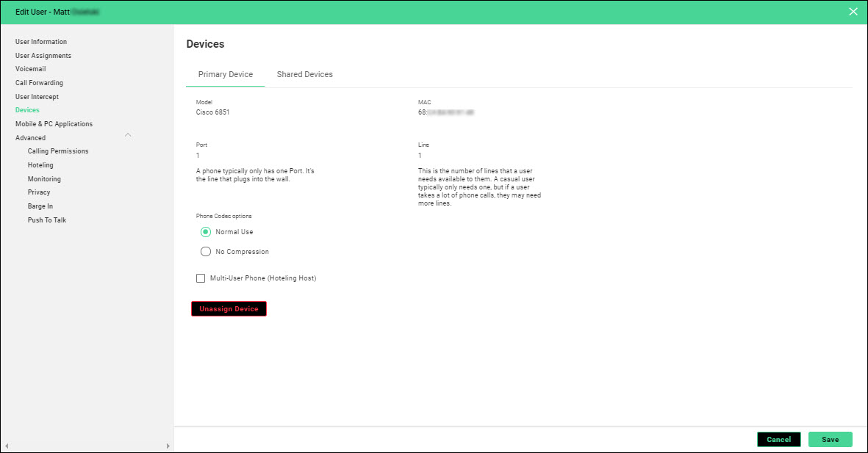Viewport: 868px width, 453px height.
Task: Save the user device settings
Action: [830, 439]
